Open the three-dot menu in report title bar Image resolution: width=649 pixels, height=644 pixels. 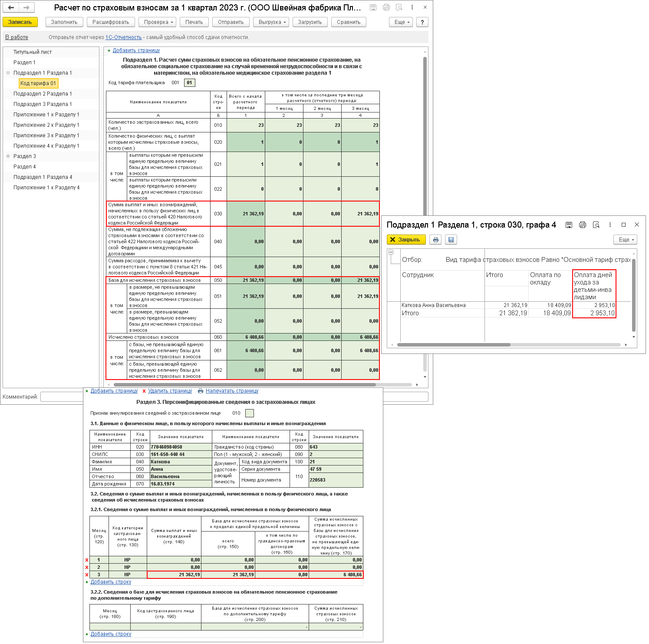(412, 7)
